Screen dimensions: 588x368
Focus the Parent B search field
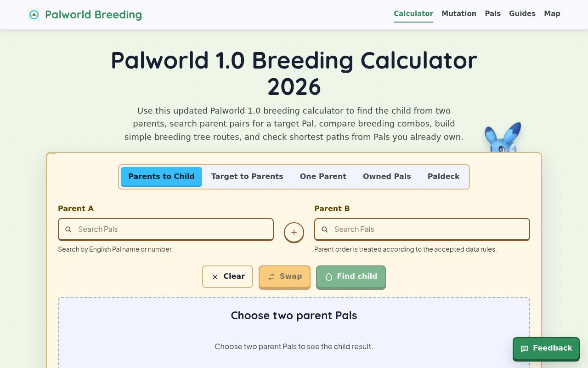422,230
